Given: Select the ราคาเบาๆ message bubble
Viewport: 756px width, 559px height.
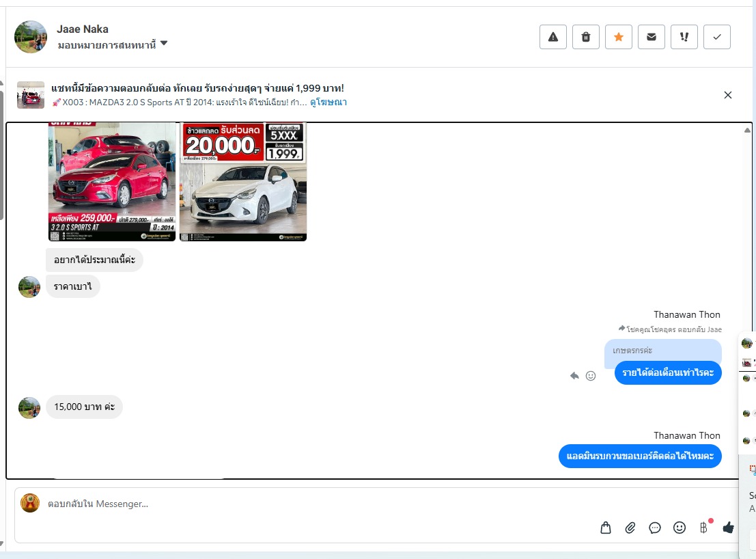Looking at the screenshot, I should (x=73, y=286).
